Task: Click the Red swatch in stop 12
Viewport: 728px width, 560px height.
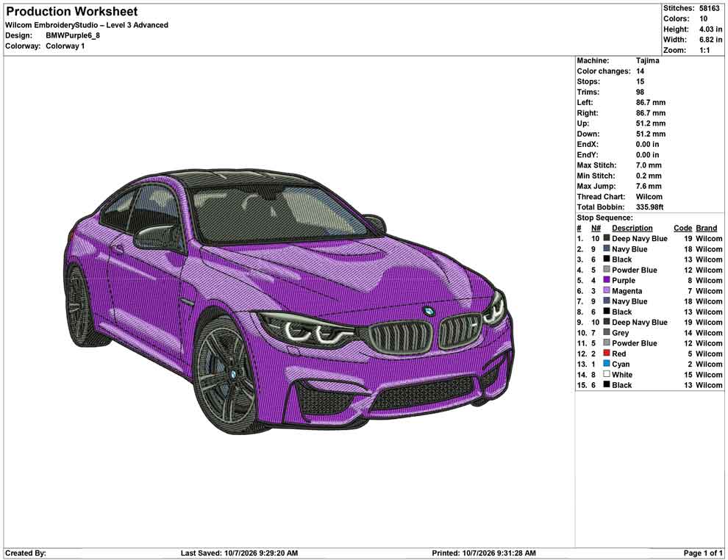Action: (x=607, y=353)
